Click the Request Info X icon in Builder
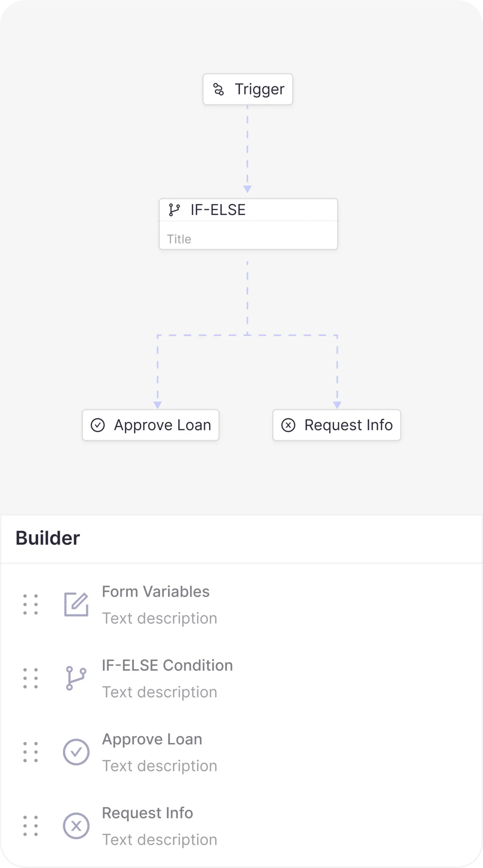The width and height of the screenshot is (483, 868). [76, 826]
